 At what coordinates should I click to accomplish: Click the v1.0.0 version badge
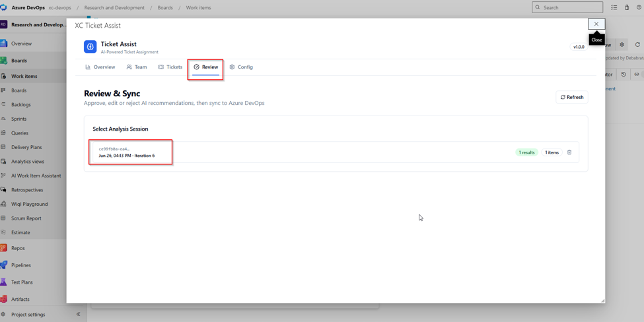579,47
